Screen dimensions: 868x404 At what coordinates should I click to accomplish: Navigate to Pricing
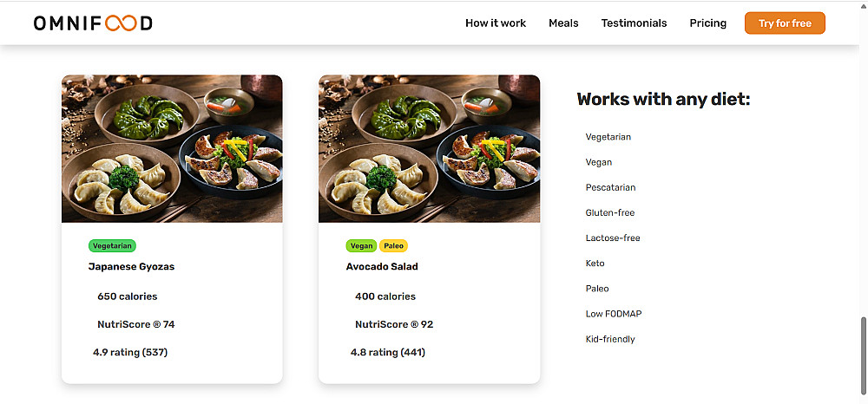point(708,23)
